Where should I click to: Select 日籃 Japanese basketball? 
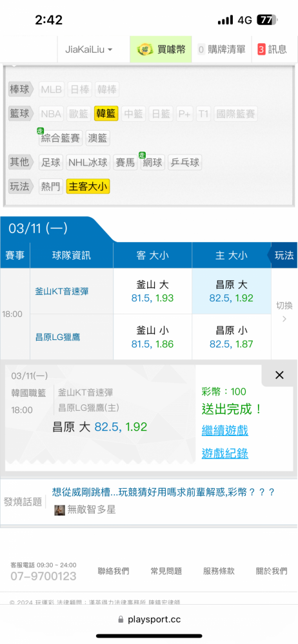point(161,114)
